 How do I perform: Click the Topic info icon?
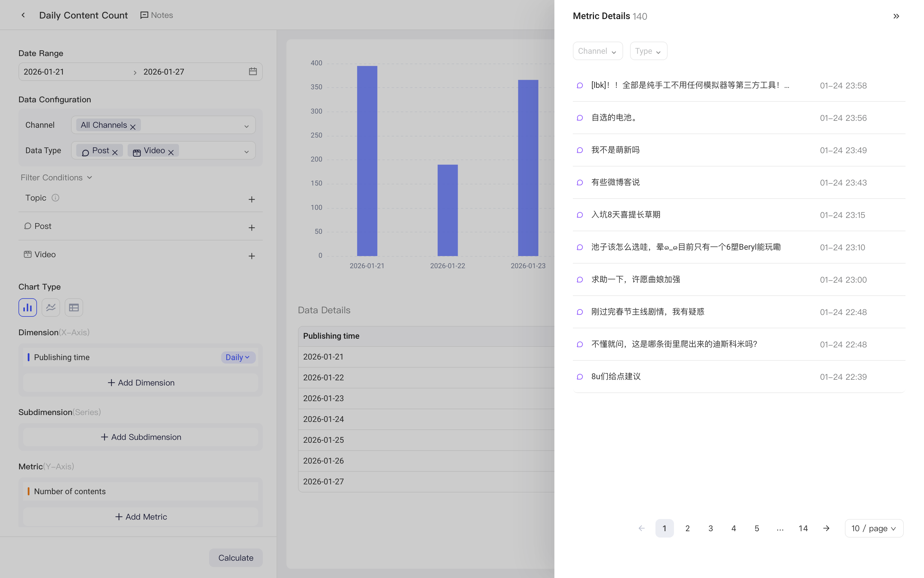click(x=55, y=198)
